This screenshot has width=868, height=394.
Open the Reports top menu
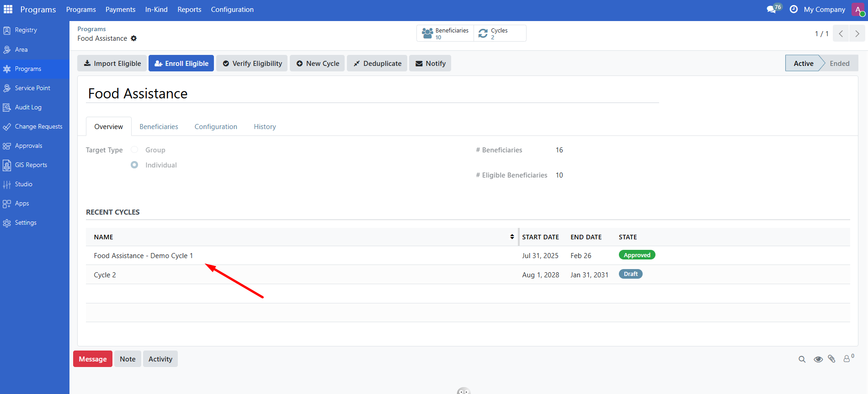189,10
